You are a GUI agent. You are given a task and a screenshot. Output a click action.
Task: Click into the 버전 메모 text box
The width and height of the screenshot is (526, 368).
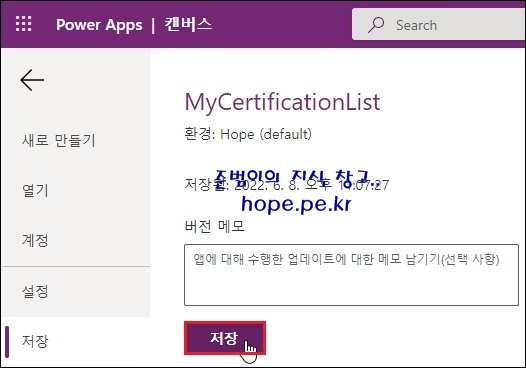coord(351,275)
